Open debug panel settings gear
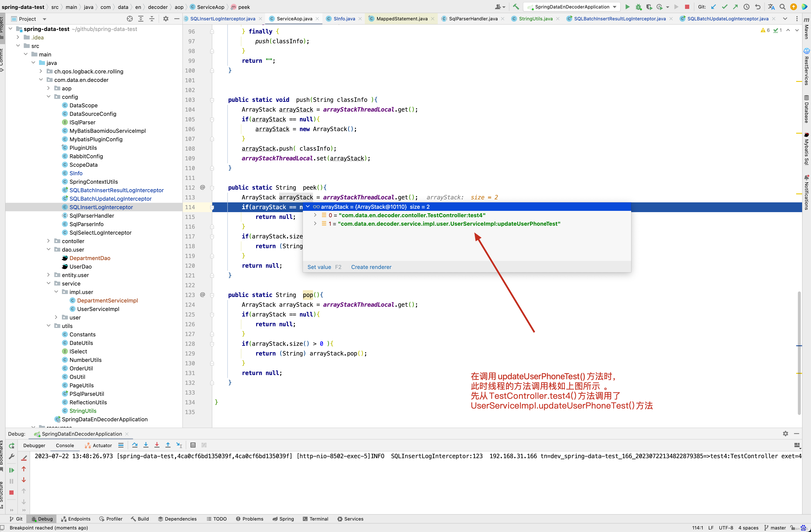The height and width of the screenshot is (532, 811). [785, 434]
